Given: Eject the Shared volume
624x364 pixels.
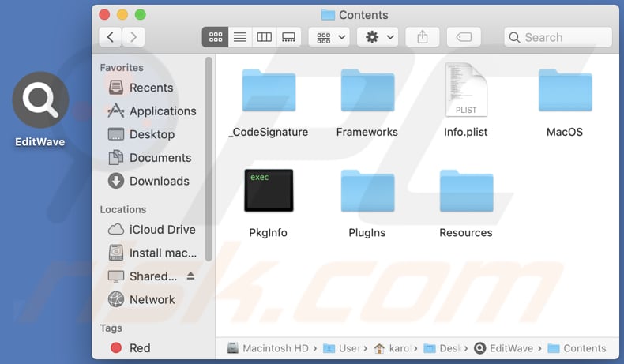Looking at the screenshot, I should [190, 276].
